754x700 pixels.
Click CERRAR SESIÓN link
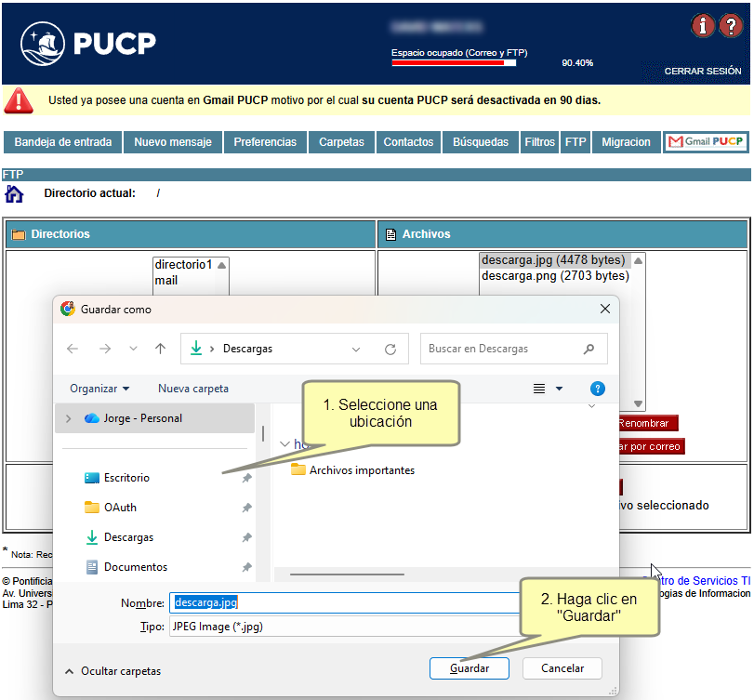702,72
